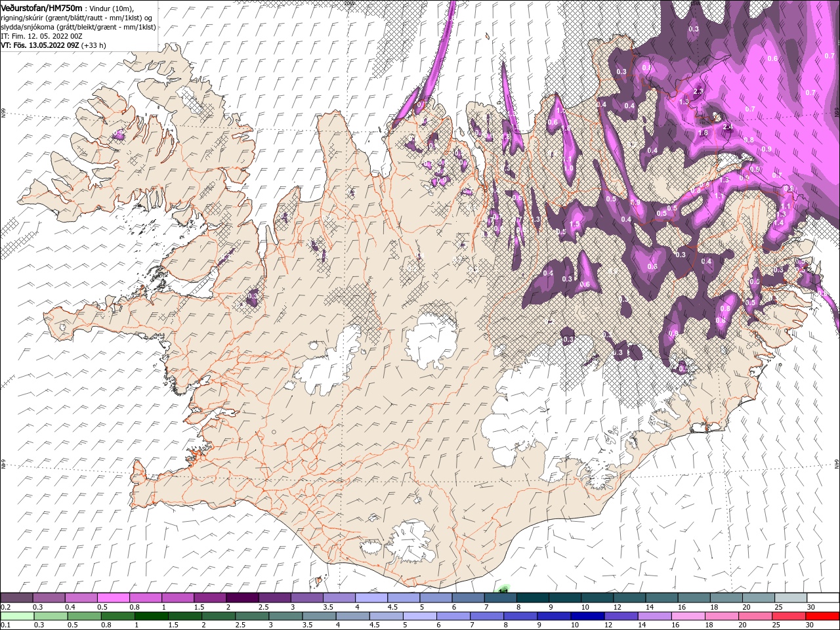Click the pink 20 rain scale swatch
The image size is (840, 630).
pos(754,616)
